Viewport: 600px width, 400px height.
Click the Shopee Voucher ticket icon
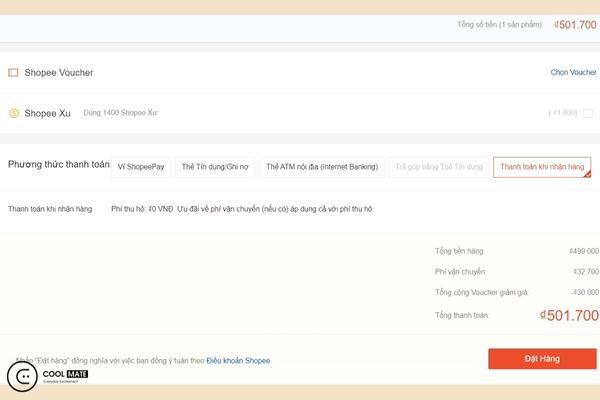coord(13,73)
